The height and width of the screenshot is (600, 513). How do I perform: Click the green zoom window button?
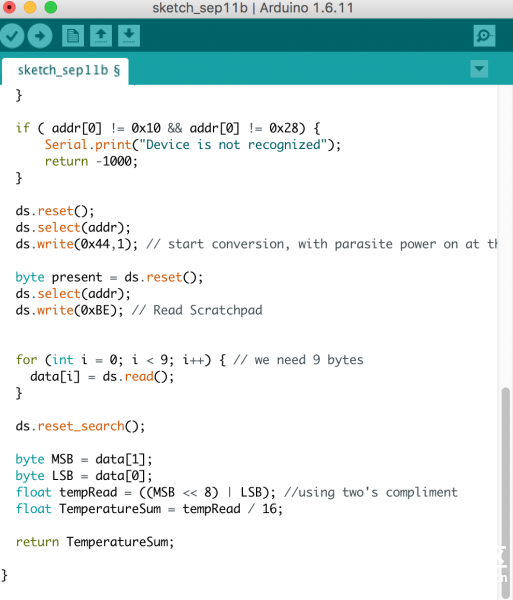pyautogui.click(x=50, y=7)
